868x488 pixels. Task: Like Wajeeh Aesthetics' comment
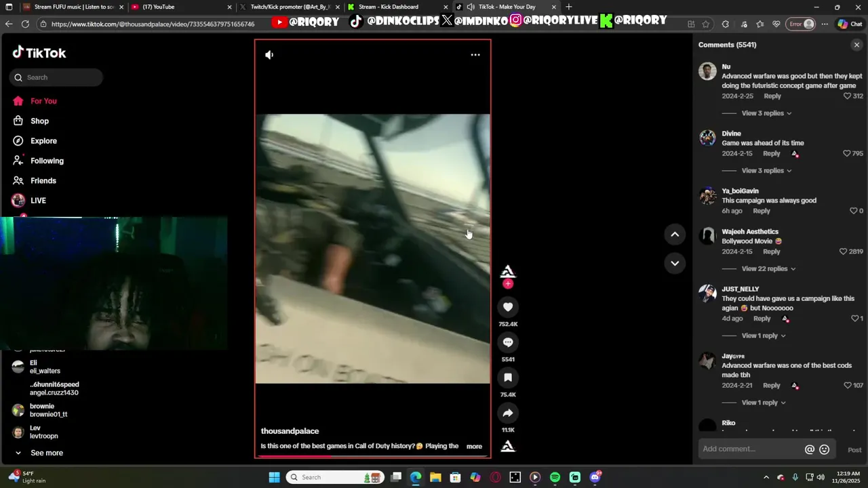[x=843, y=251]
